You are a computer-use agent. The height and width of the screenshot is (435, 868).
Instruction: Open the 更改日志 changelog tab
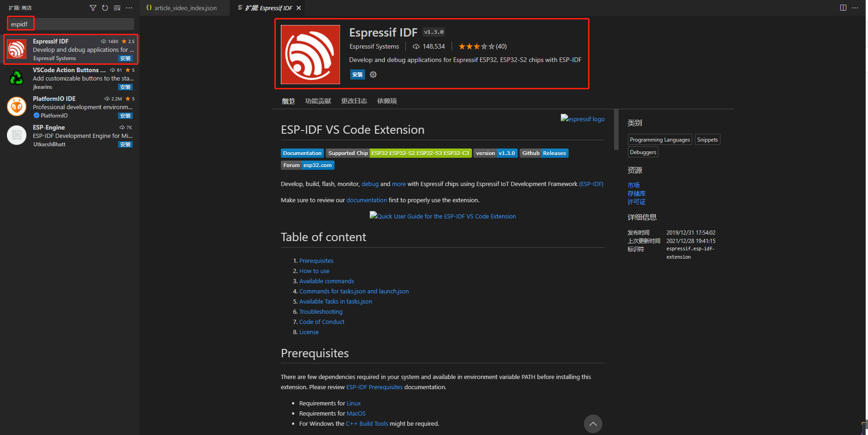(354, 101)
